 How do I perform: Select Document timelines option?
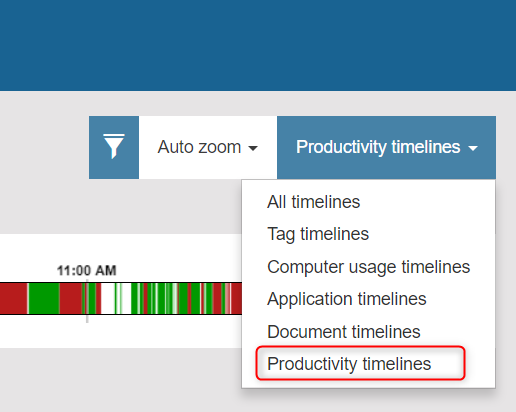coord(344,332)
